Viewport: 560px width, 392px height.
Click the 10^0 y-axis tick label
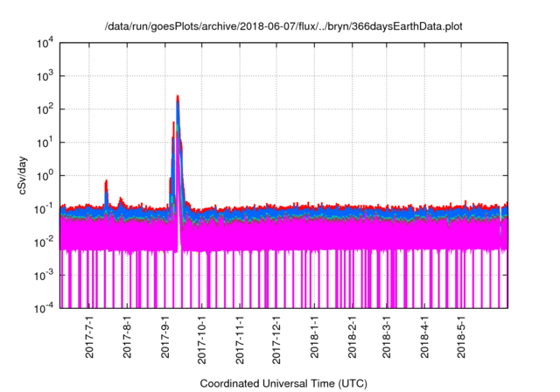[45, 176]
